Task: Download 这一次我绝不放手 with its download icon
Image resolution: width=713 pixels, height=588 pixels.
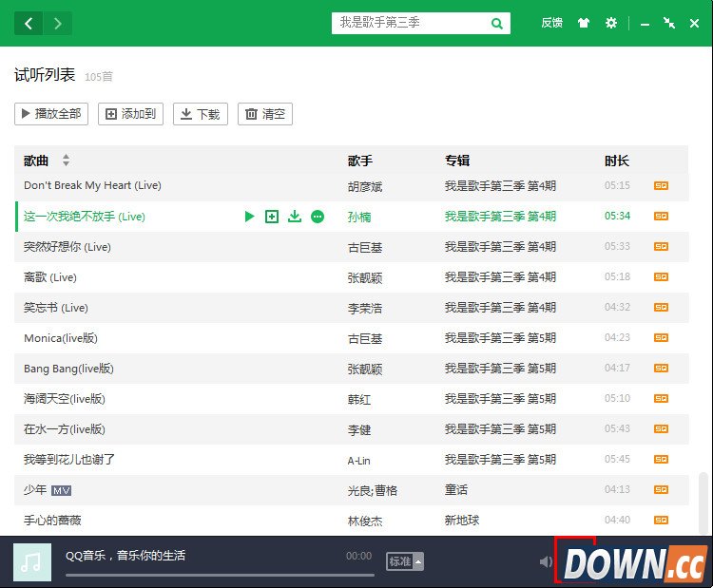Action: [x=295, y=217]
